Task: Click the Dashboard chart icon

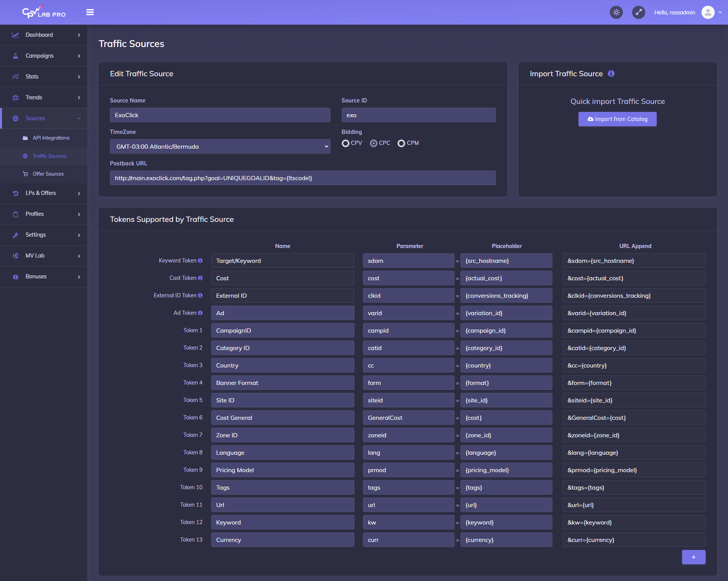Action: coord(16,35)
